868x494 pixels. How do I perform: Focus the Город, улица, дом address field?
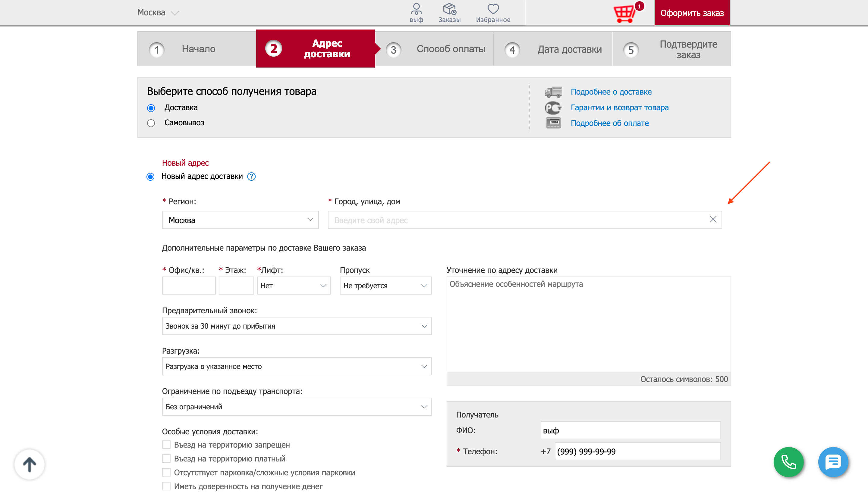(x=525, y=220)
